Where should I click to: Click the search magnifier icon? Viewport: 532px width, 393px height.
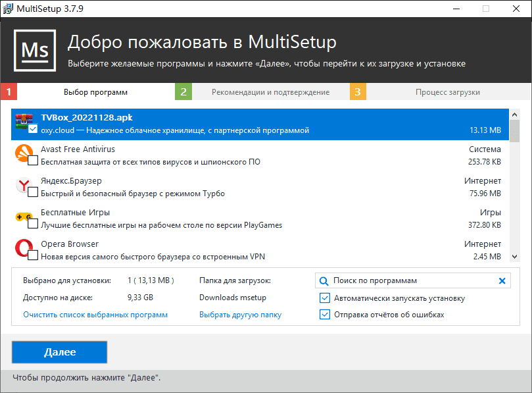tap(324, 280)
